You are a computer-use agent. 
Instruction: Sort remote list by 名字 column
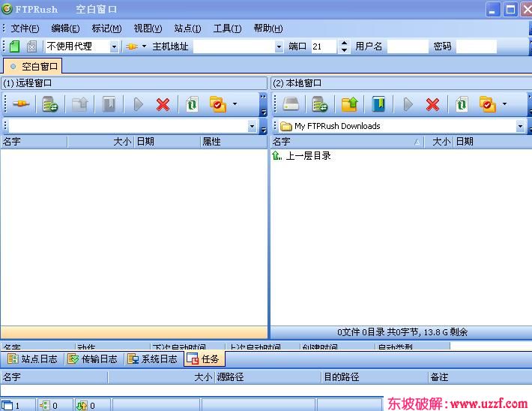coord(34,142)
